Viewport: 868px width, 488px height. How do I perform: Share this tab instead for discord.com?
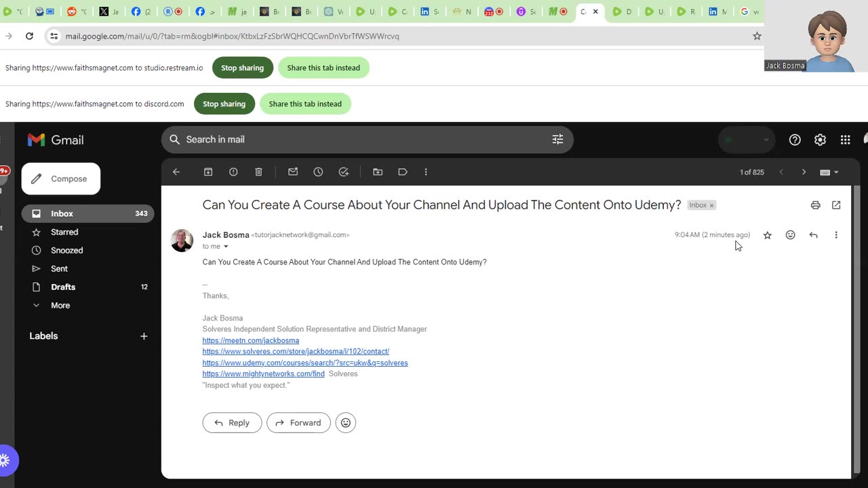[305, 104]
